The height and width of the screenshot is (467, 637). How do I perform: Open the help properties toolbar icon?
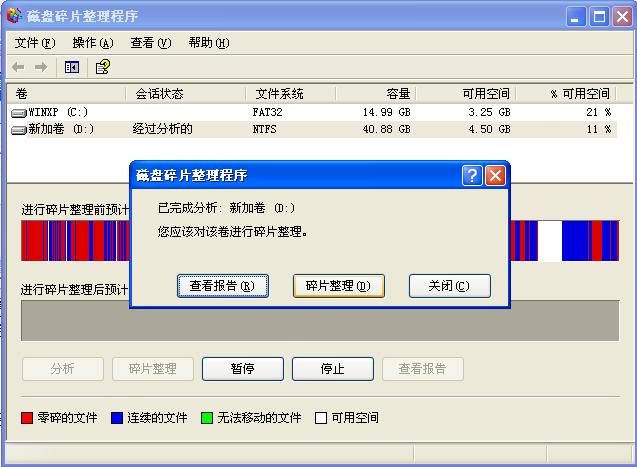pyautogui.click(x=103, y=67)
